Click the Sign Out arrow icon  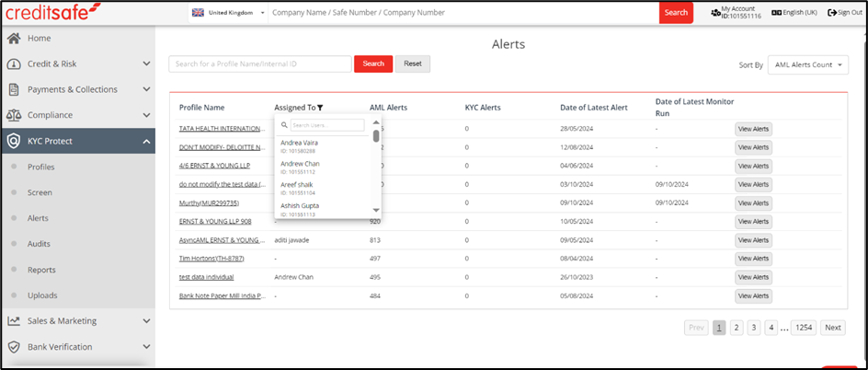click(831, 13)
